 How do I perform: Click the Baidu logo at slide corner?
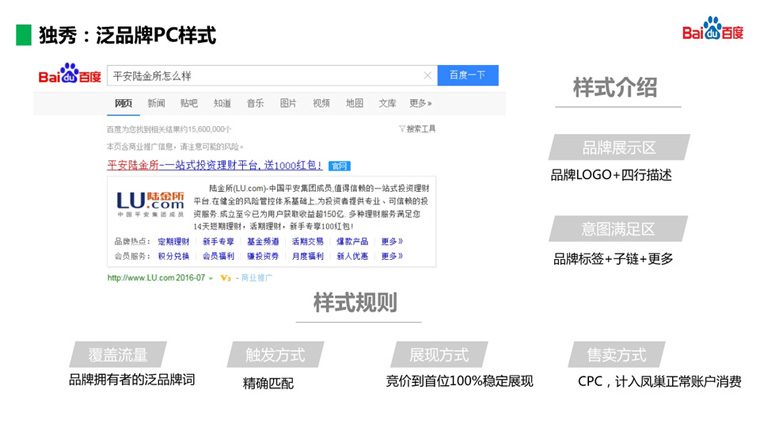(712, 29)
